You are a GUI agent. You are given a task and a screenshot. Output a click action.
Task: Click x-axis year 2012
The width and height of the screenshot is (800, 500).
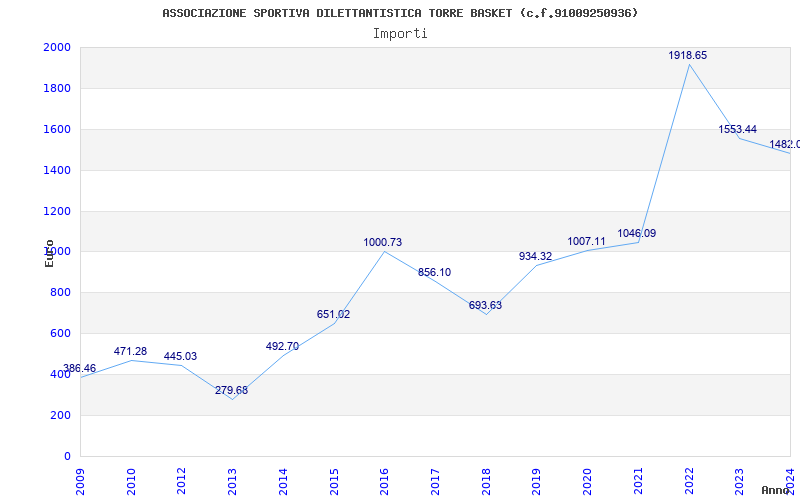[181, 482]
